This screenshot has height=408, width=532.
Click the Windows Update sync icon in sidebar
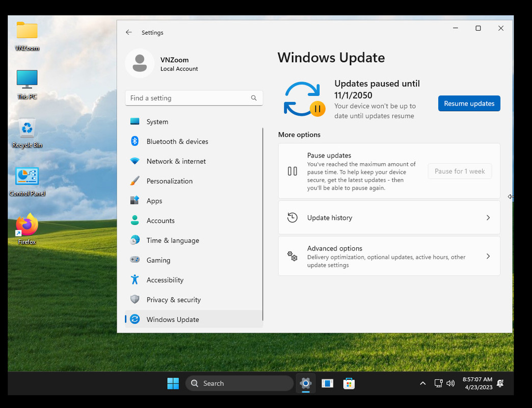pos(135,319)
